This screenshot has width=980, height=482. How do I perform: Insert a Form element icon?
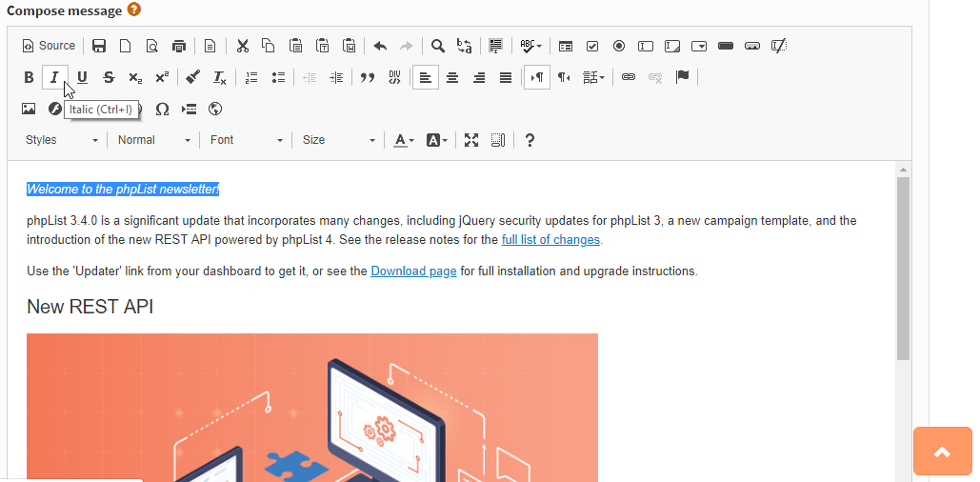pos(566,46)
